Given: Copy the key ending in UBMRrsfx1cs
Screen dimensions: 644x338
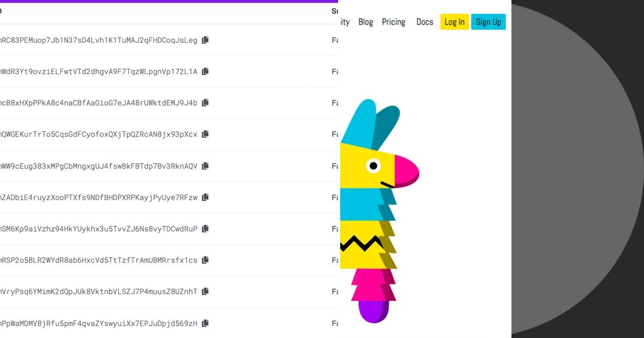Looking at the screenshot, I should coord(204,260).
